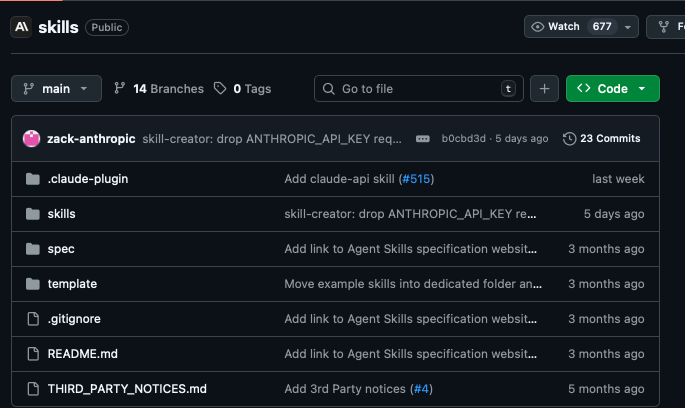Open the .gitignore file

(x=74, y=318)
